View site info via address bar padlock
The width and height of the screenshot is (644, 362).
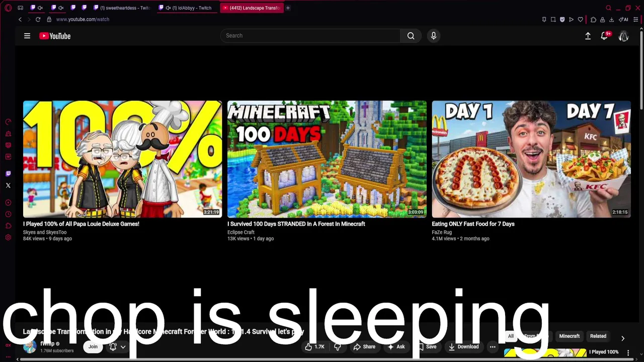tap(49, 19)
